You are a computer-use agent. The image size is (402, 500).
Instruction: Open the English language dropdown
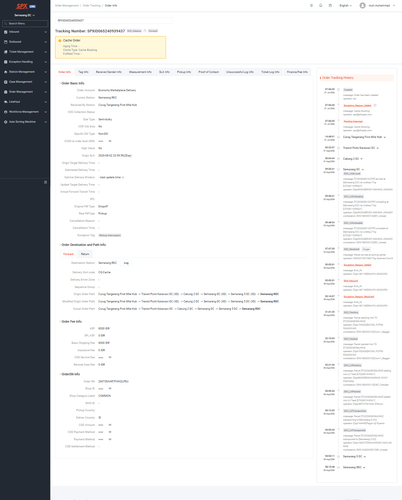coord(345,6)
